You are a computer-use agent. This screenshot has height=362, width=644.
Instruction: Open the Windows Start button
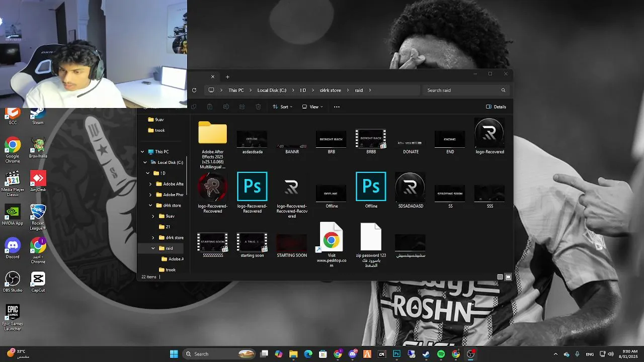174,354
